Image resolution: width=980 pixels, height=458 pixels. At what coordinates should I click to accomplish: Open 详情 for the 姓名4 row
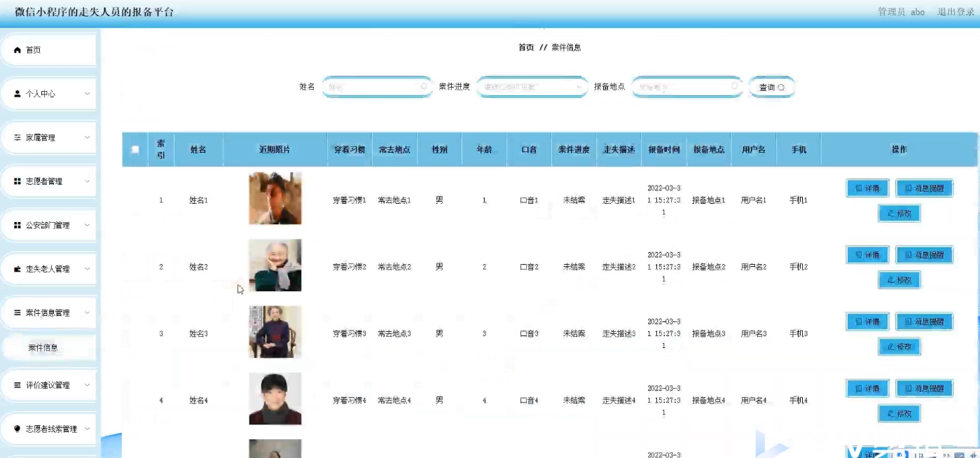(868, 388)
